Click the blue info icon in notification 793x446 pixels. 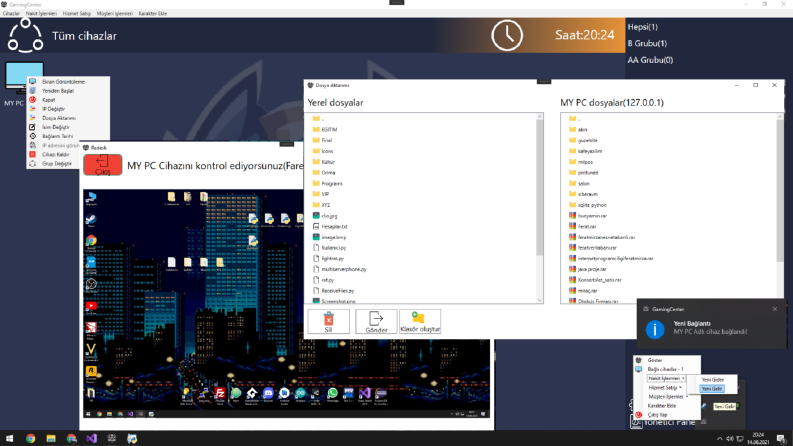[655, 329]
